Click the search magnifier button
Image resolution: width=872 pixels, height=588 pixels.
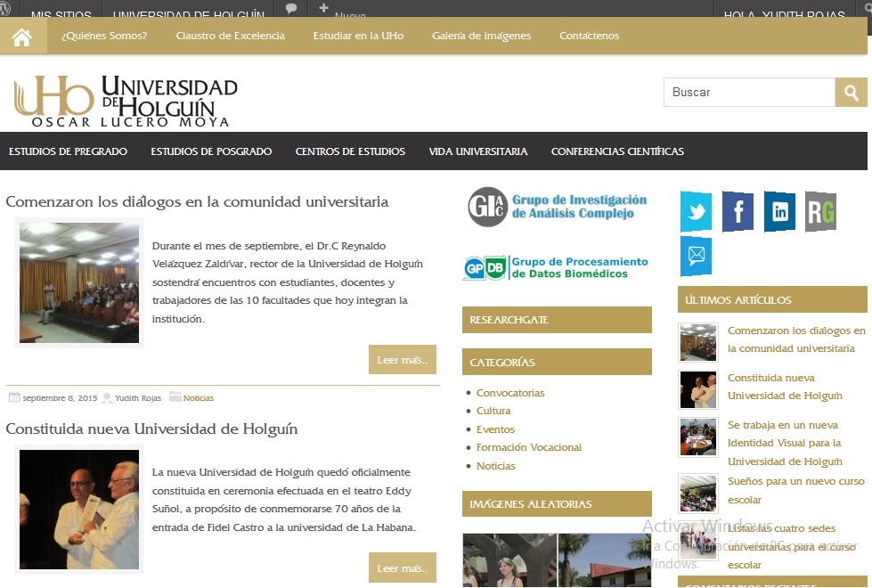point(851,92)
